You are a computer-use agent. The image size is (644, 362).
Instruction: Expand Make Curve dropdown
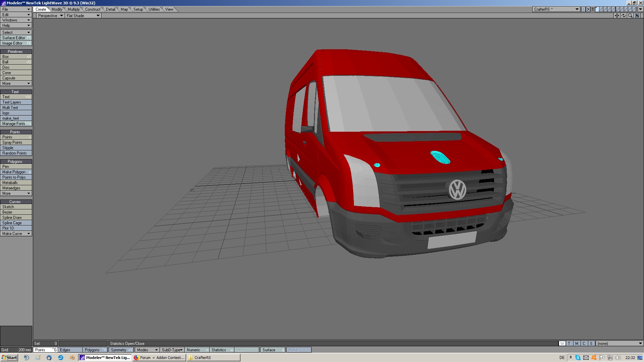point(16,234)
